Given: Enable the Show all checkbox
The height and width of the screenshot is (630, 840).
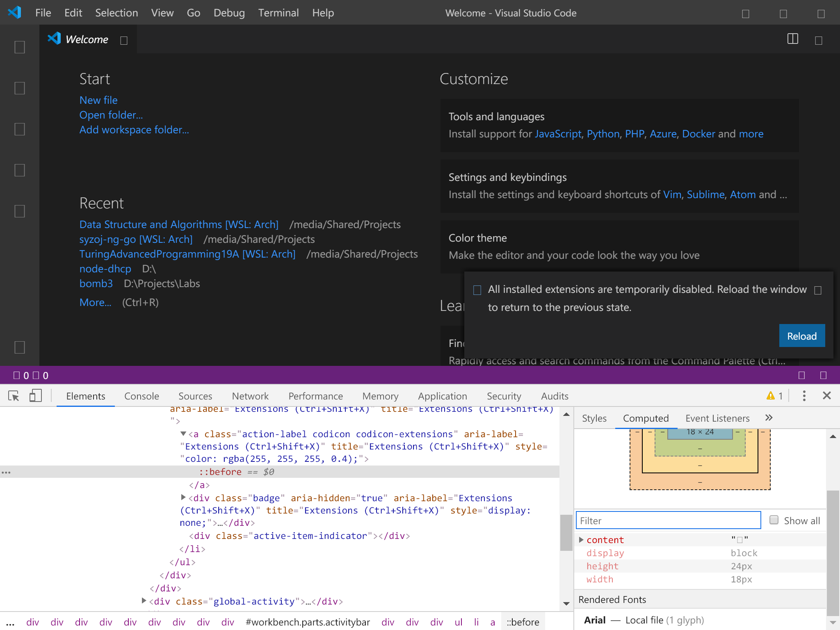Looking at the screenshot, I should click(x=774, y=520).
